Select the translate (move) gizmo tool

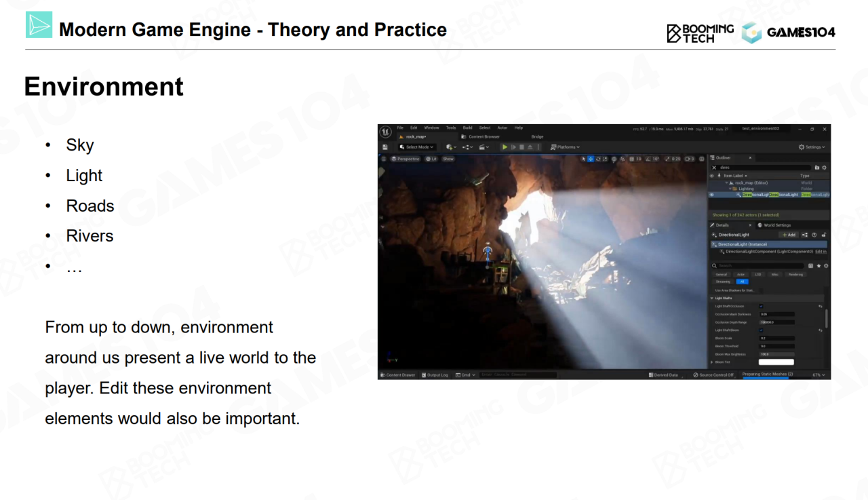[591, 159]
